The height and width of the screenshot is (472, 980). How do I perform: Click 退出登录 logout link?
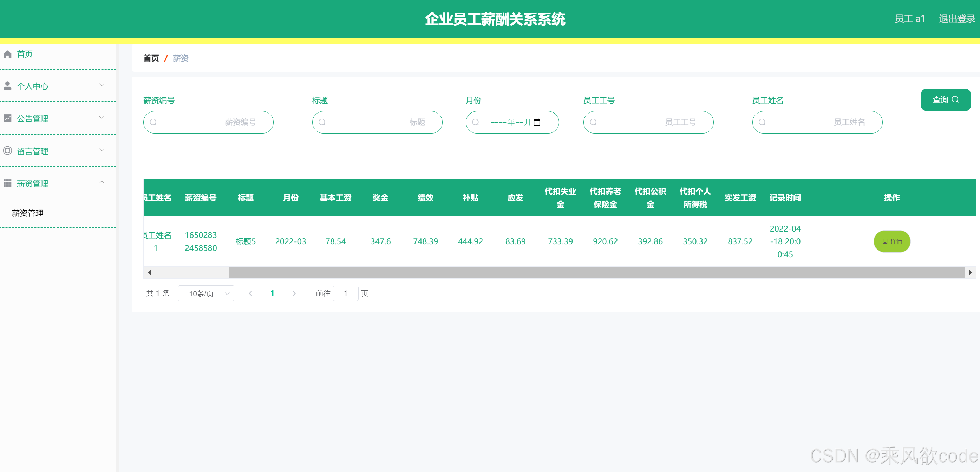pos(956,19)
